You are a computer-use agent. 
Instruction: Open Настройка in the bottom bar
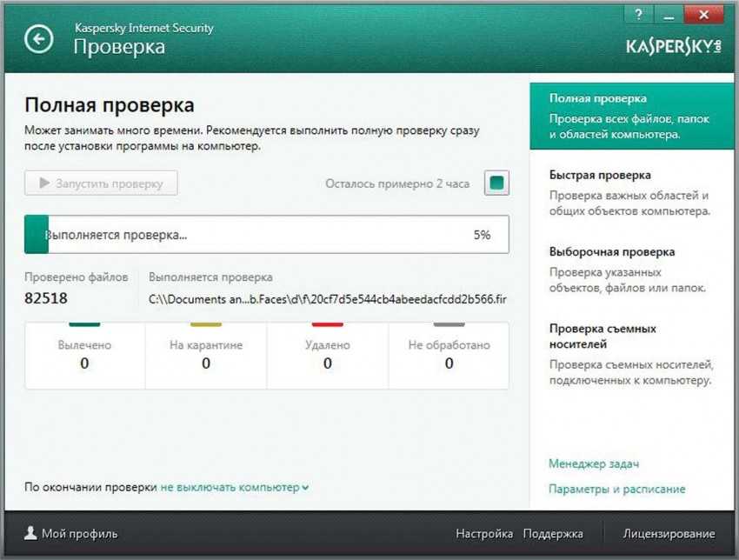pos(484,534)
